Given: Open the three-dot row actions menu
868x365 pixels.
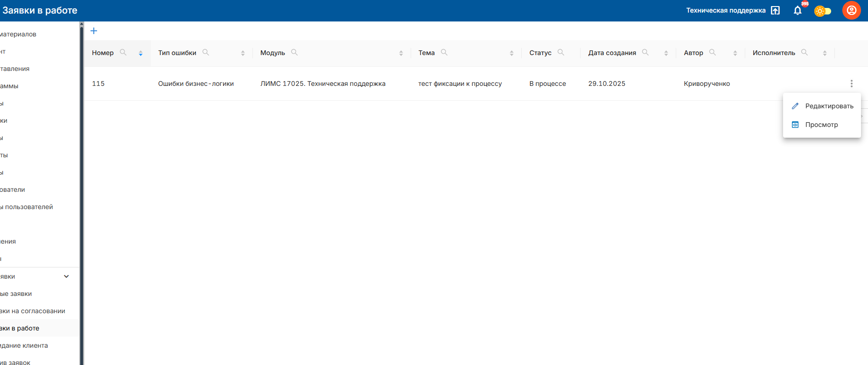Looking at the screenshot, I should pos(851,84).
